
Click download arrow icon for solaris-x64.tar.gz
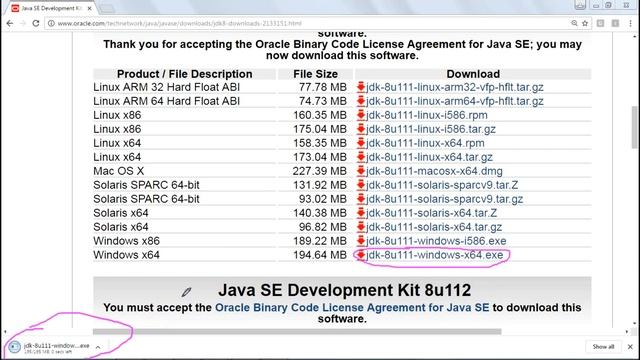pos(360,227)
